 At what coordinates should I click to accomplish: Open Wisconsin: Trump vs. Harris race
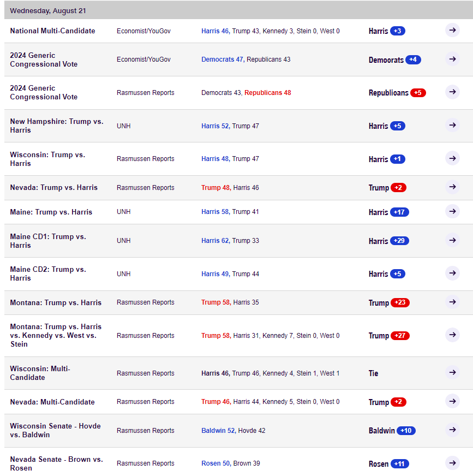point(47,159)
